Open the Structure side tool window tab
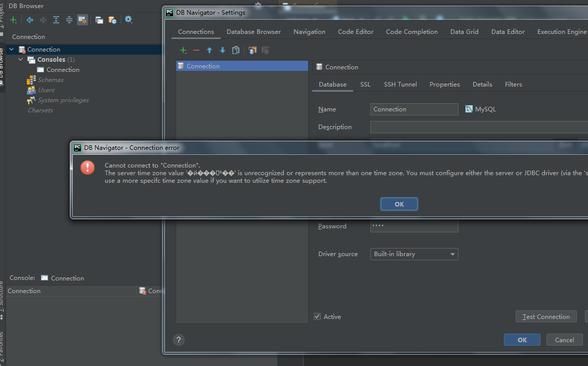 coord(2,300)
